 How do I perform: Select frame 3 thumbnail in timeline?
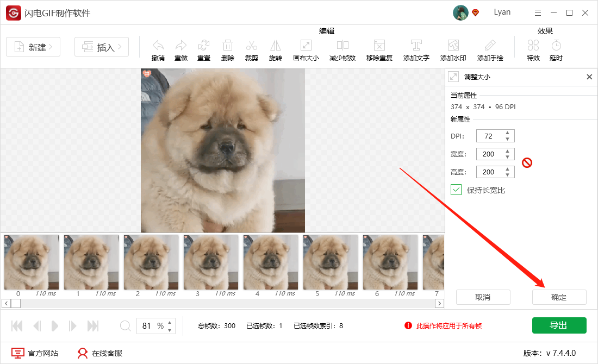click(x=210, y=262)
